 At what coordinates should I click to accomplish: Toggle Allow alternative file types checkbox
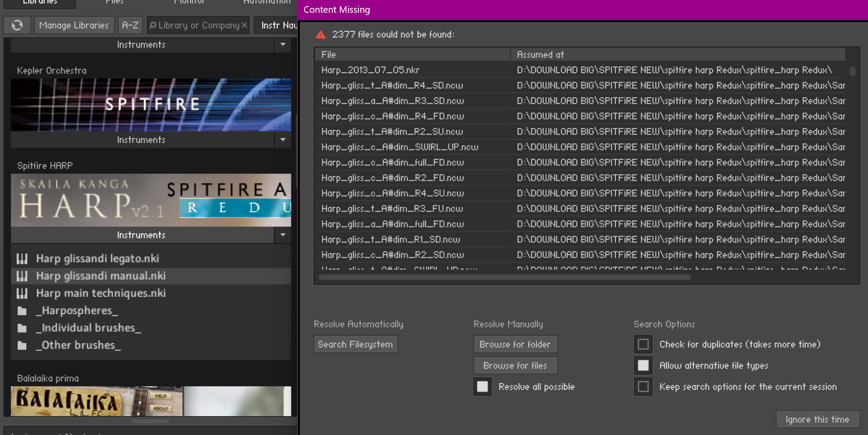643,366
